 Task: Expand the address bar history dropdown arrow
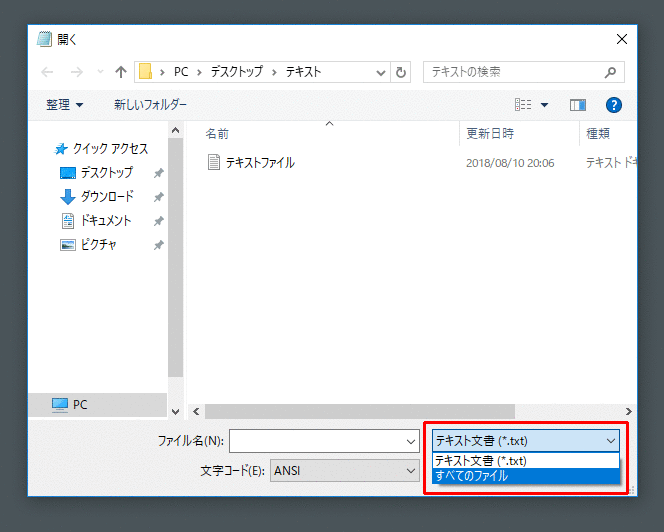pos(380,72)
